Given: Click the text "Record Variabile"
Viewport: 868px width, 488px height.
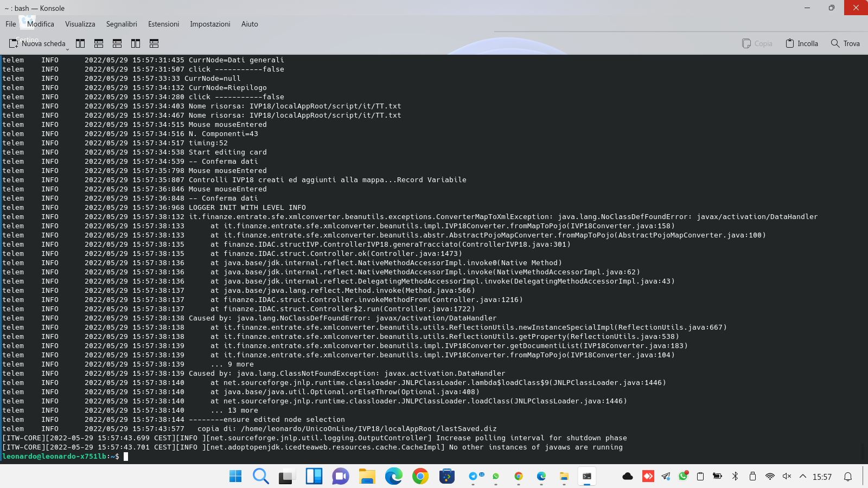Looking at the screenshot, I should tap(431, 180).
